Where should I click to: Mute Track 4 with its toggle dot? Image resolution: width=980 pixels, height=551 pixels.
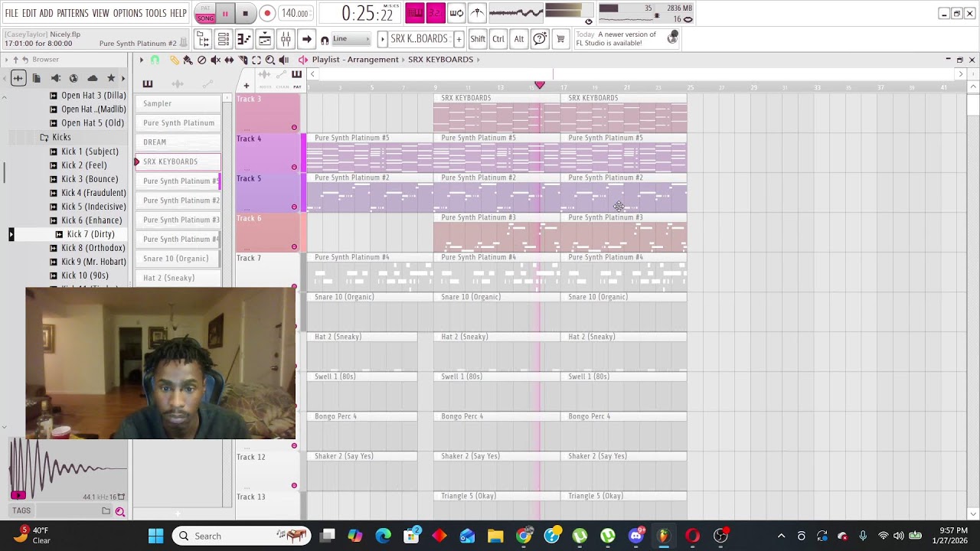pyautogui.click(x=294, y=167)
